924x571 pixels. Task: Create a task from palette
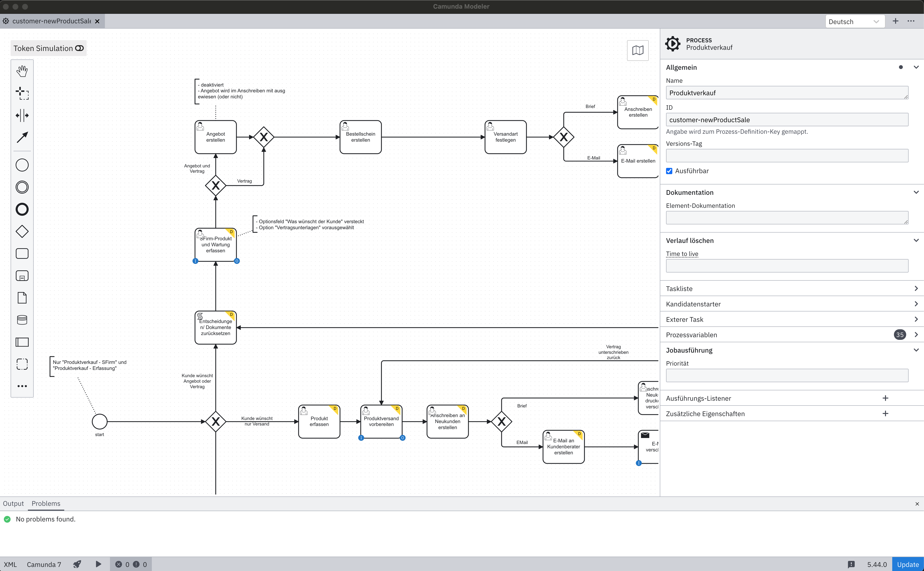point(22,254)
